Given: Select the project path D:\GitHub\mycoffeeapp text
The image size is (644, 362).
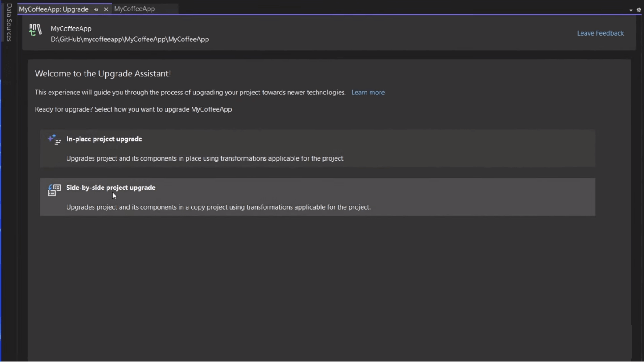Looking at the screenshot, I should 130,39.
